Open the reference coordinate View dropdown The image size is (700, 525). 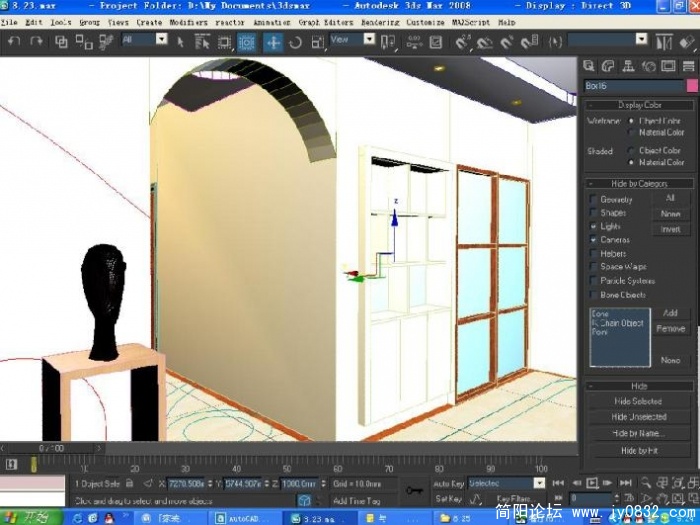(x=369, y=39)
